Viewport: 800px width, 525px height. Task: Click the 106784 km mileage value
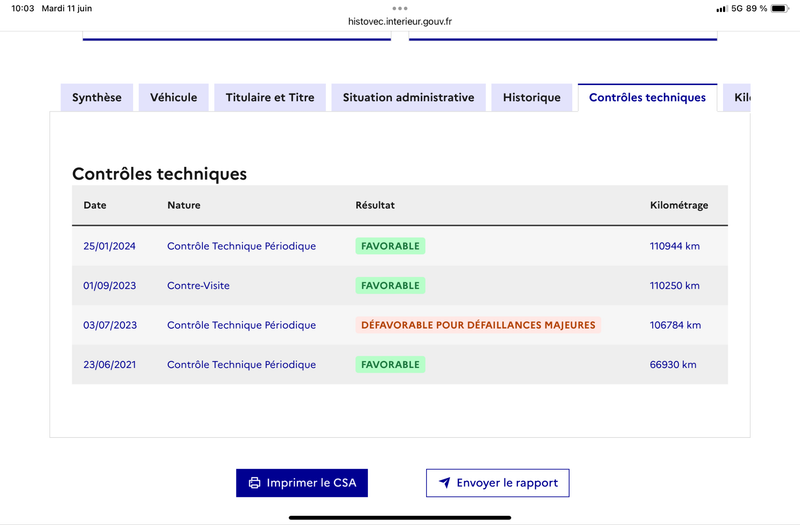point(675,325)
